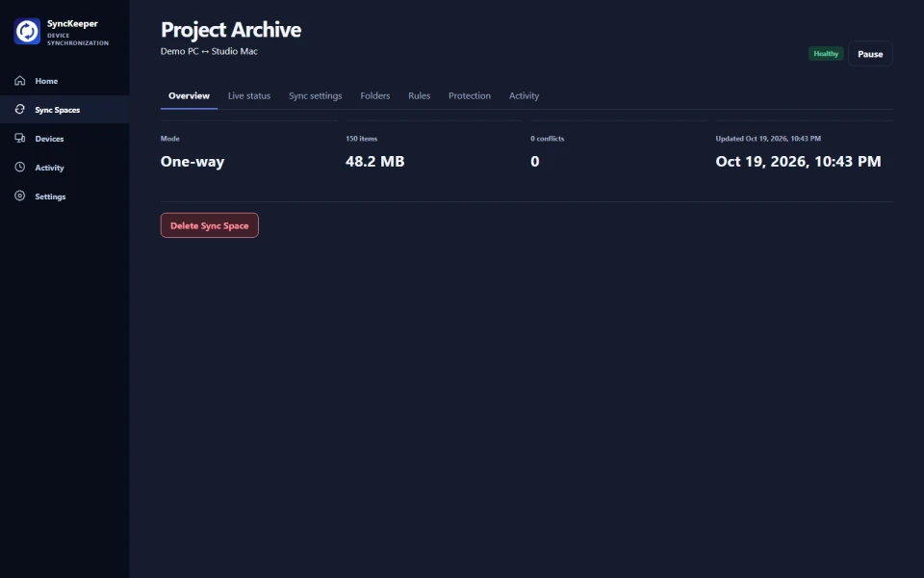Click the 48.2 MB size value
Viewport: 924px width, 578px height.
tap(375, 162)
